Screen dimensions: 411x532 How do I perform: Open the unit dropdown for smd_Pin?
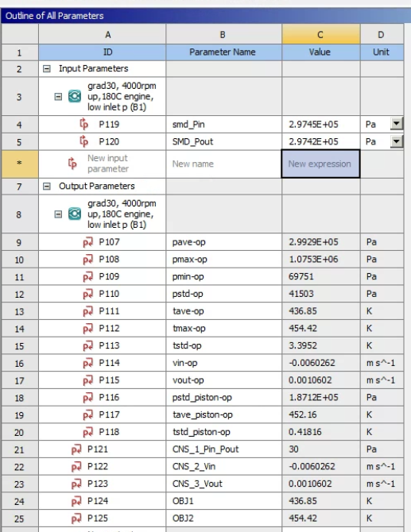(397, 124)
